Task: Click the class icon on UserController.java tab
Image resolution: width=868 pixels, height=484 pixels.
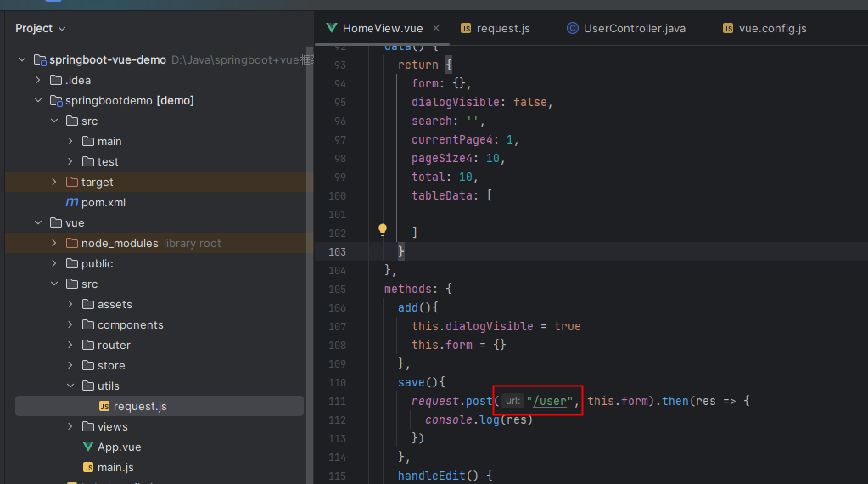Action: (x=573, y=28)
